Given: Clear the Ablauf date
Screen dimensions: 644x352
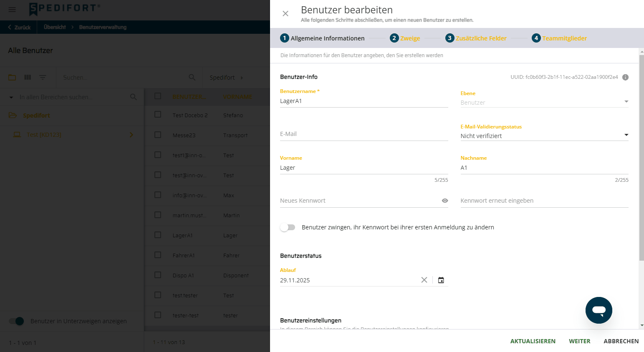Looking at the screenshot, I should (x=424, y=280).
